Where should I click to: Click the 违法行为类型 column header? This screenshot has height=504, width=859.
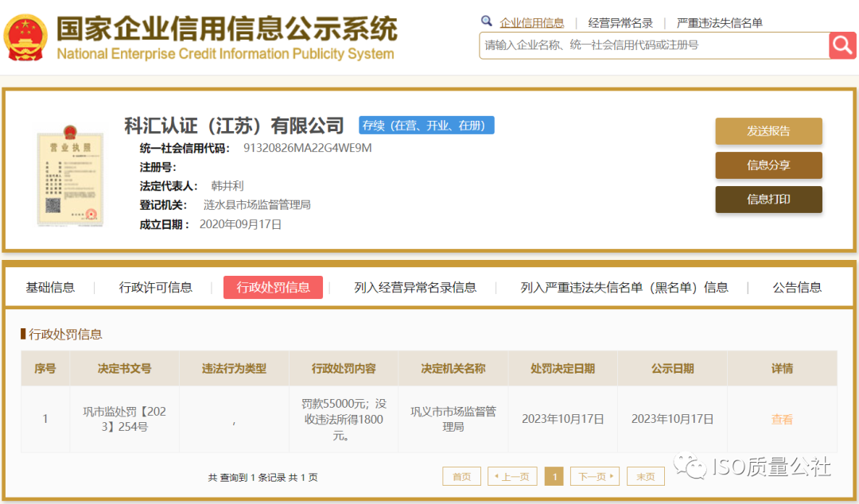(234, 369)
